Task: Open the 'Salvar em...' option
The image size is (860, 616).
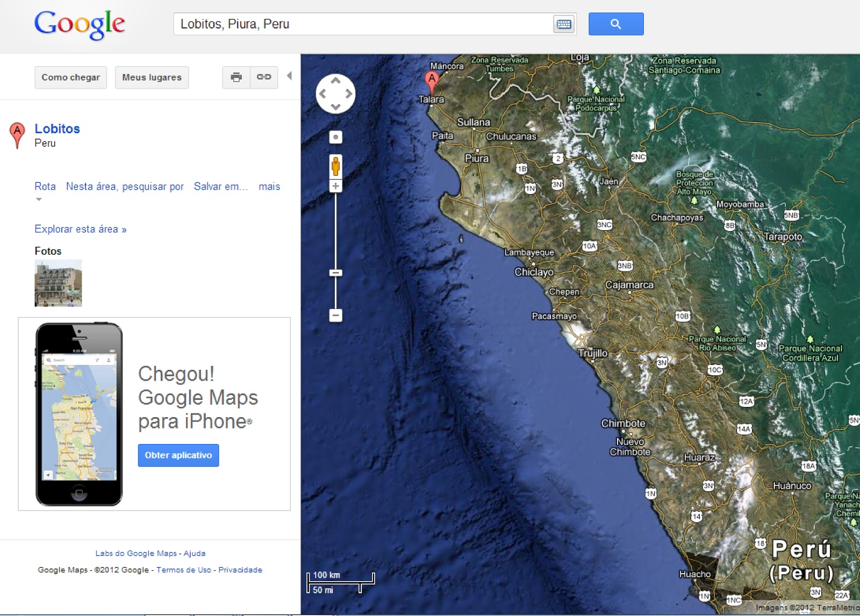Action: click(221, 187)
